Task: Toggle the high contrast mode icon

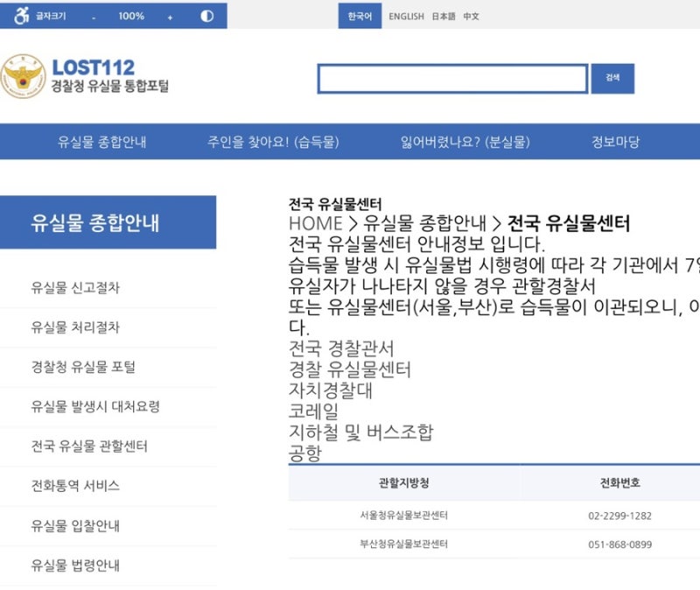Action: [x=206, y=16]
